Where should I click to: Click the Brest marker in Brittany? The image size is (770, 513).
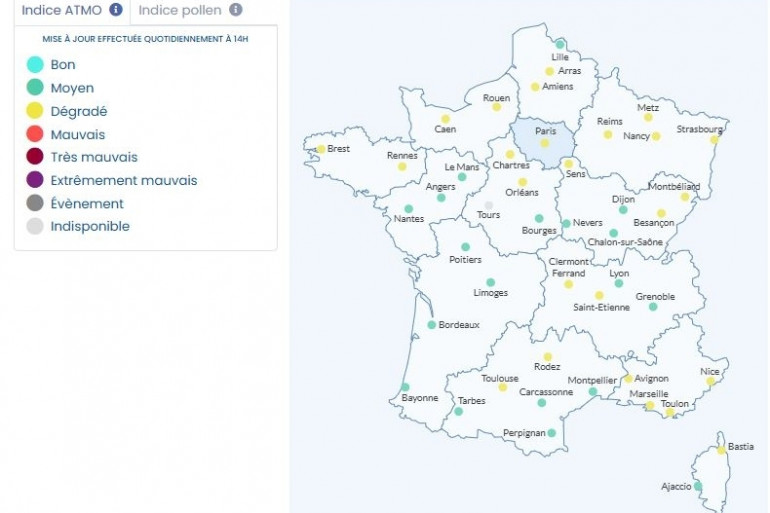pos(321,149)
